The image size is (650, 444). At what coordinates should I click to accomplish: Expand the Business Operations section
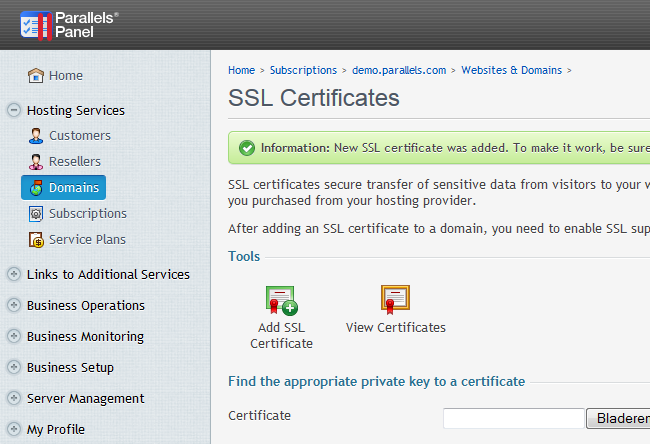click(x=14, y=306)
